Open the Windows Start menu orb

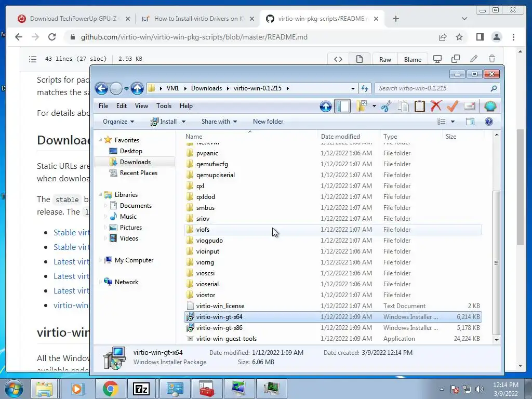click(14, 389)
